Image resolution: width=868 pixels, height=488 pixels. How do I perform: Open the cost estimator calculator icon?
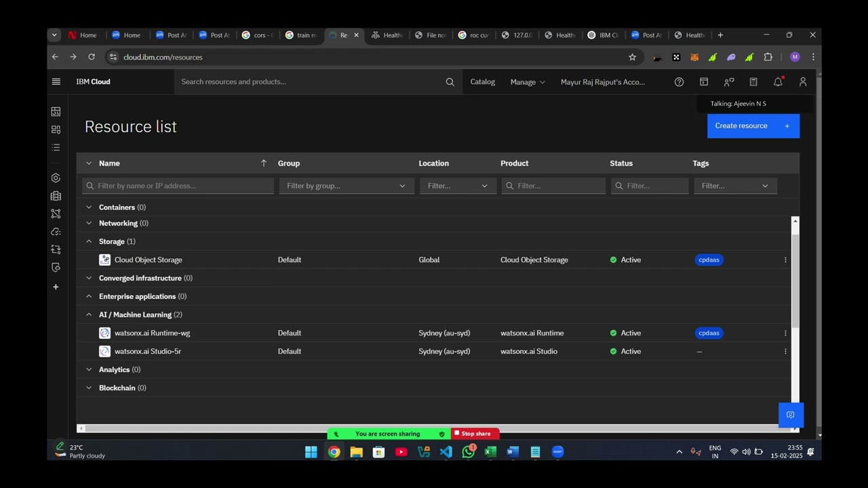[753, 82]
